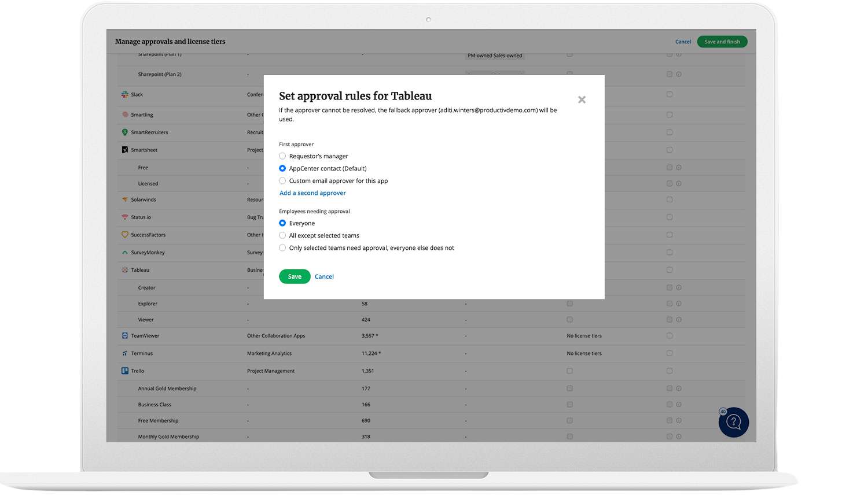
Task: Click the 1,351 count in Trello row
Action: [367, 371]
